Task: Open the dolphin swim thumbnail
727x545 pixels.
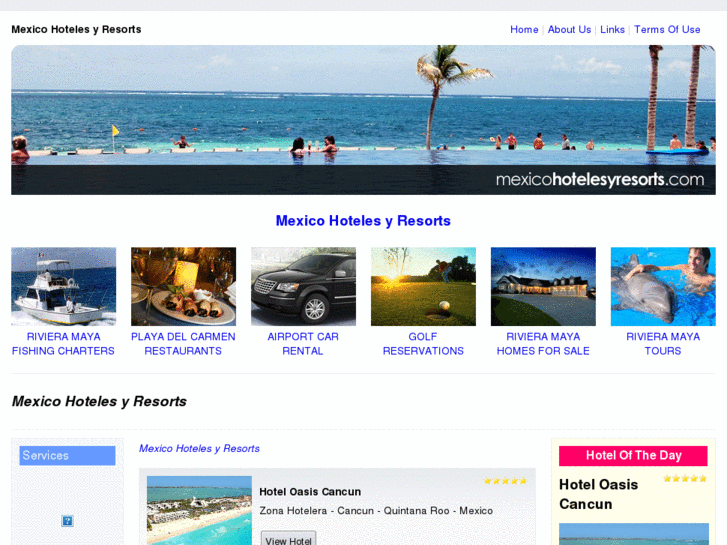Action: coord(663,286)
